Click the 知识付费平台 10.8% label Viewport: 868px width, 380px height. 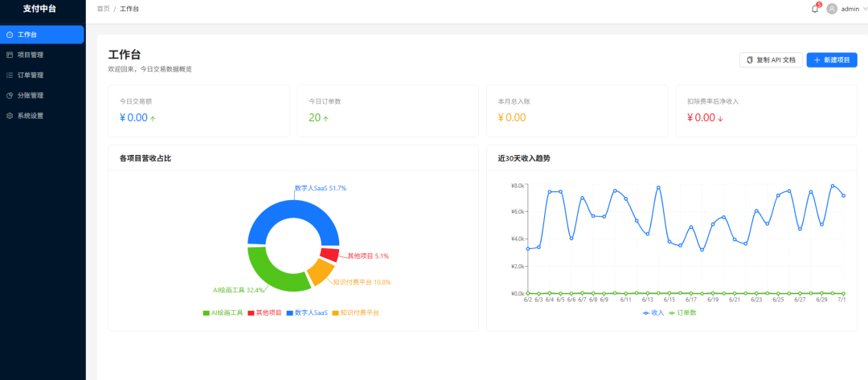coord(362,282)
